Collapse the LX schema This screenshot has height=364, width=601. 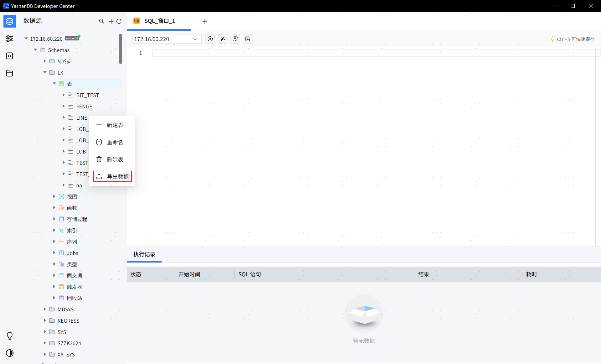tap(45, 72)
